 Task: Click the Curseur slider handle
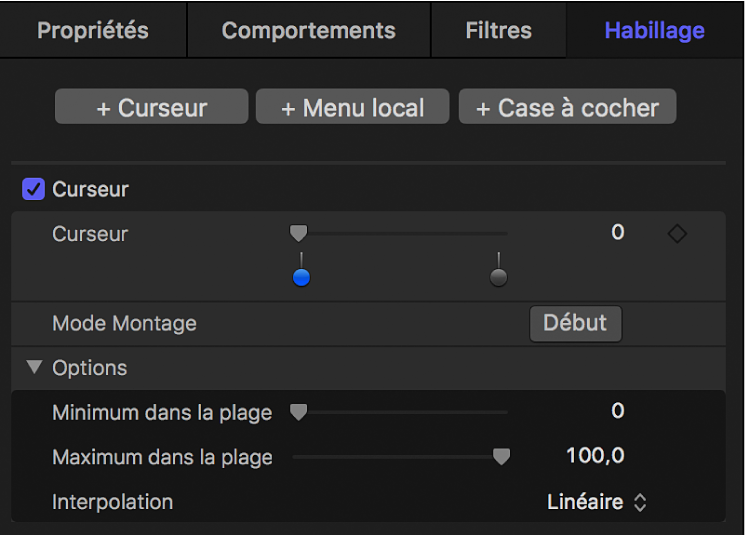[299, 233]
